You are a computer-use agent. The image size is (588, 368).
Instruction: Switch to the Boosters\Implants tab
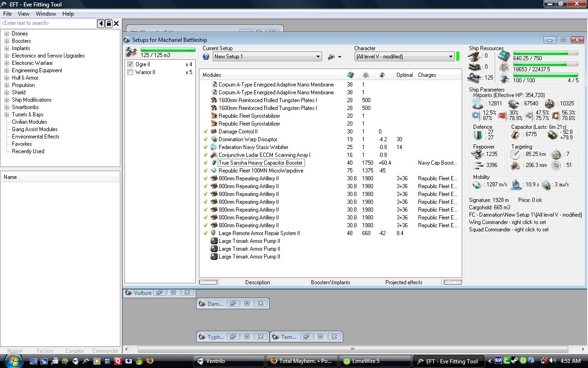click(x=330, y=282)
